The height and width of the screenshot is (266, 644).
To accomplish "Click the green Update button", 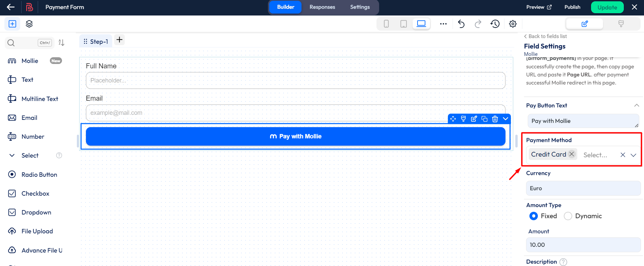I will coord(607,7).
